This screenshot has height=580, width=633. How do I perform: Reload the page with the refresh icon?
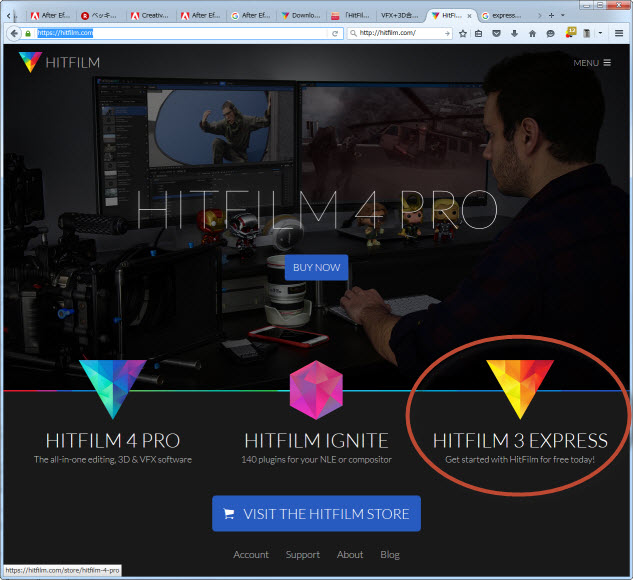pos(335,34)
